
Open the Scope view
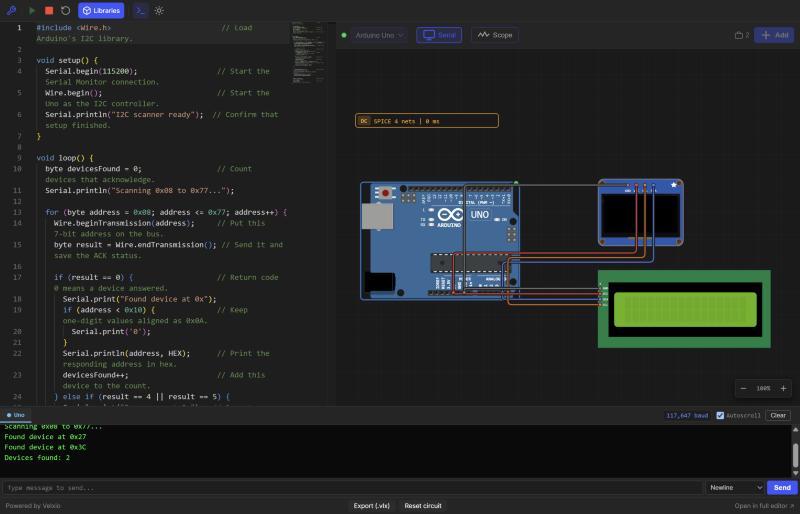click(x=494, y=35)
